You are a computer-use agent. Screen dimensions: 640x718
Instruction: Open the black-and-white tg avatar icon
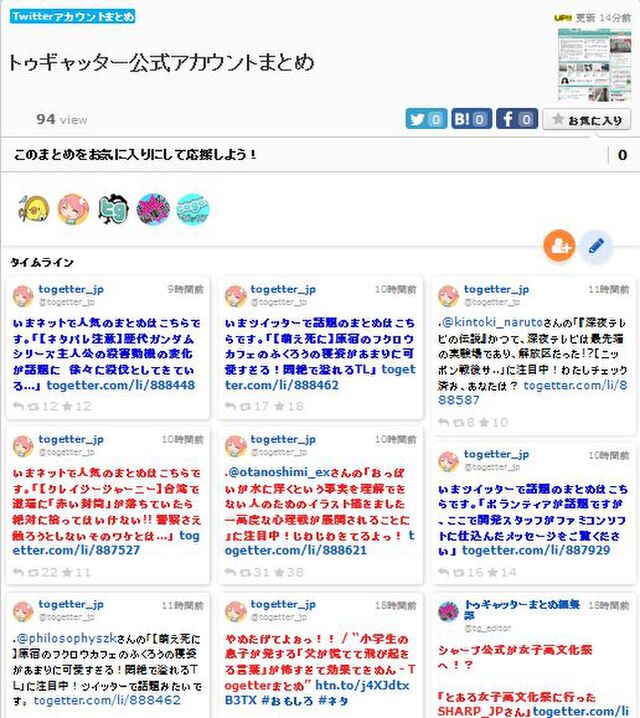click(114, 209)
